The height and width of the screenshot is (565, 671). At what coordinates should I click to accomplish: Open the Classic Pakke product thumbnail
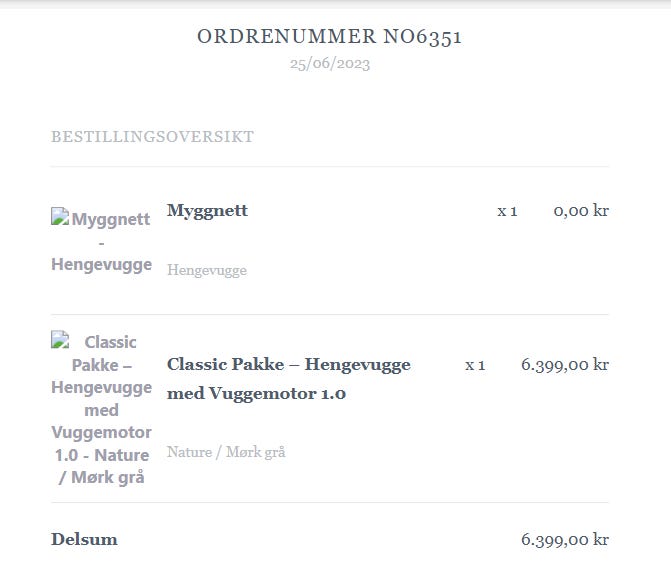[101, 409]
